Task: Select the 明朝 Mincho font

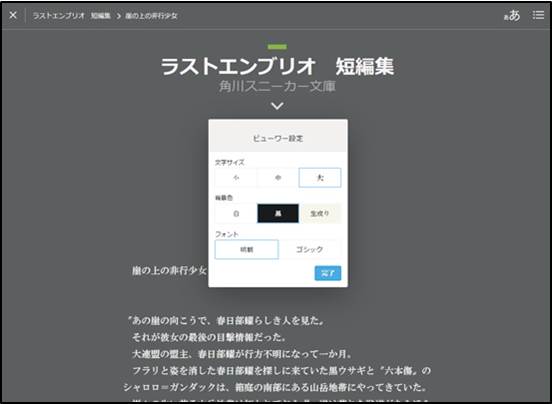Action: coord(246,250)
